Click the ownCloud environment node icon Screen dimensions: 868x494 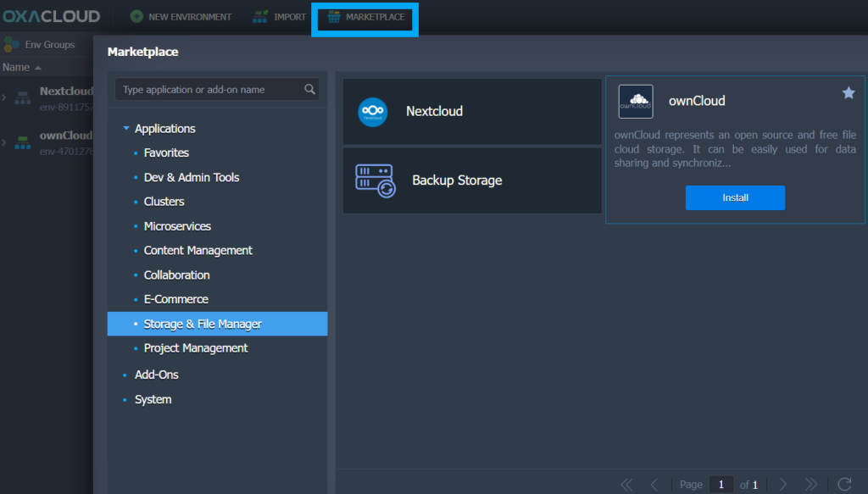point(23,142)
